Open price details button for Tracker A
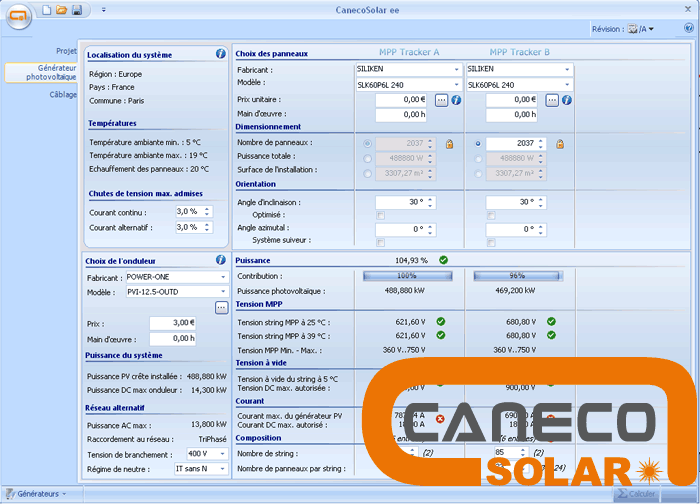The width and height of the screenshot is (700, 504). 442,100
